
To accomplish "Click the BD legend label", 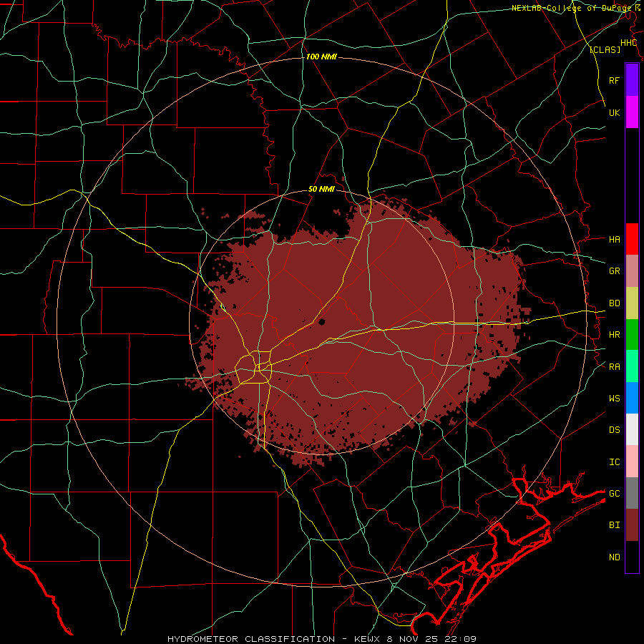I will point(615,303).
